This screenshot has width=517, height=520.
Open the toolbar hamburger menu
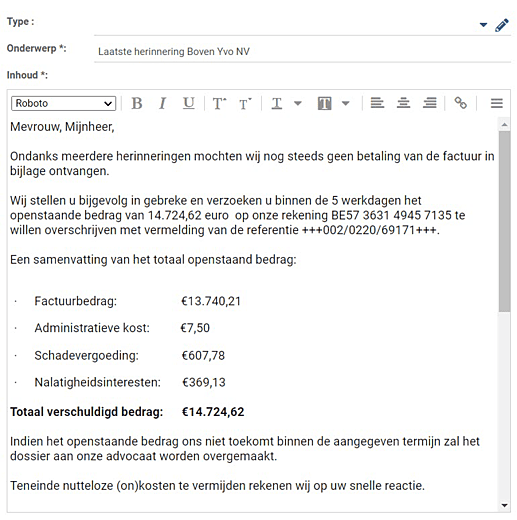(x=497, y=103)
